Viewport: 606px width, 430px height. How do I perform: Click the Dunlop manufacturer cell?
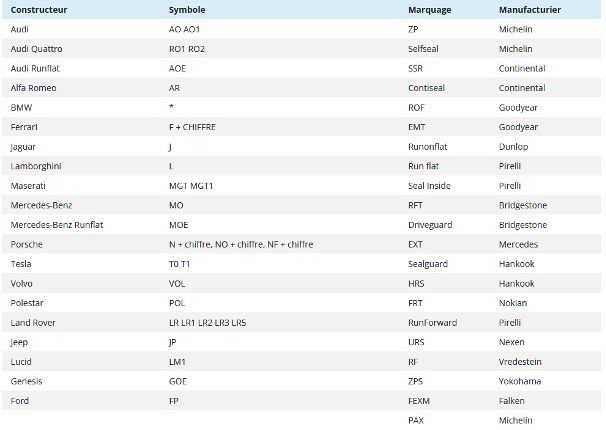pos(514,147)
